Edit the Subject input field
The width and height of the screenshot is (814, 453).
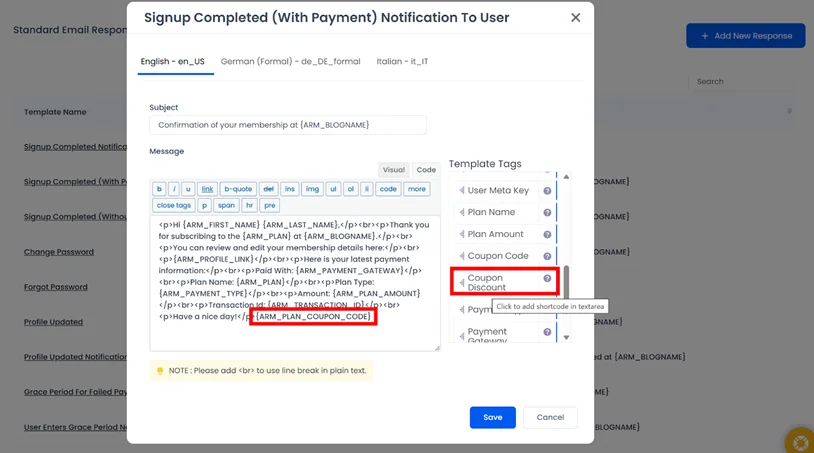tap(288, 125)
